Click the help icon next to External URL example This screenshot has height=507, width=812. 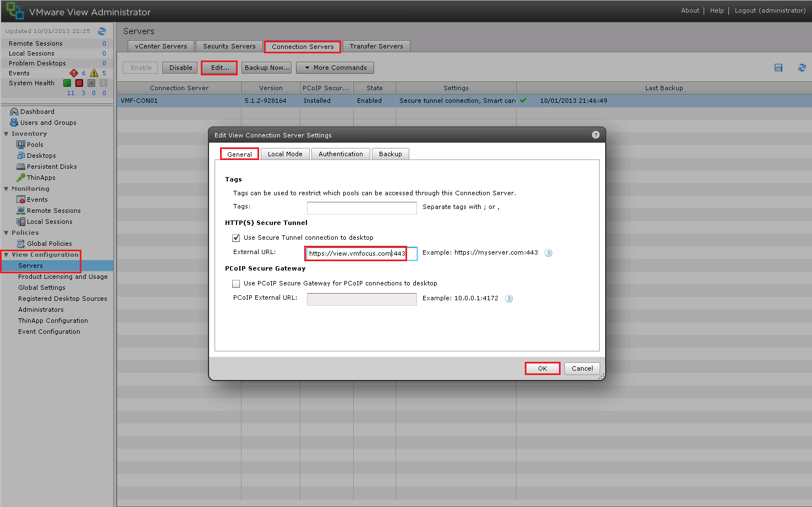[548, 253]
